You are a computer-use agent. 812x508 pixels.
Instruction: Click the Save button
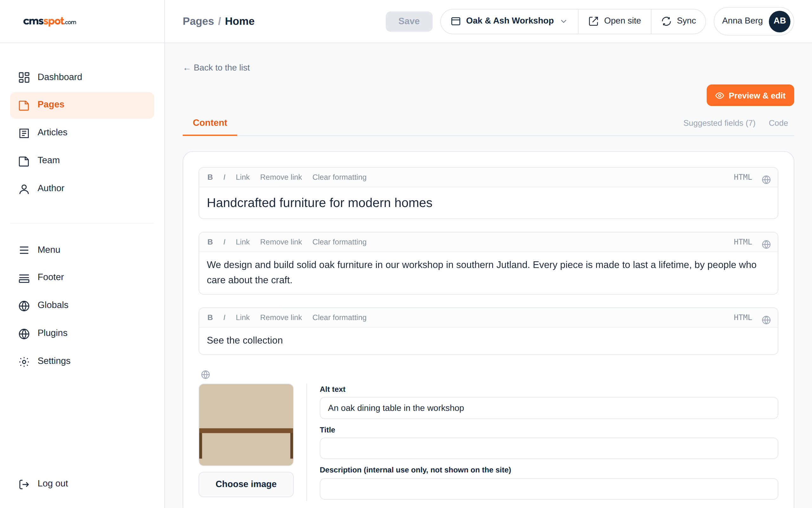click(x=409, y=22)
